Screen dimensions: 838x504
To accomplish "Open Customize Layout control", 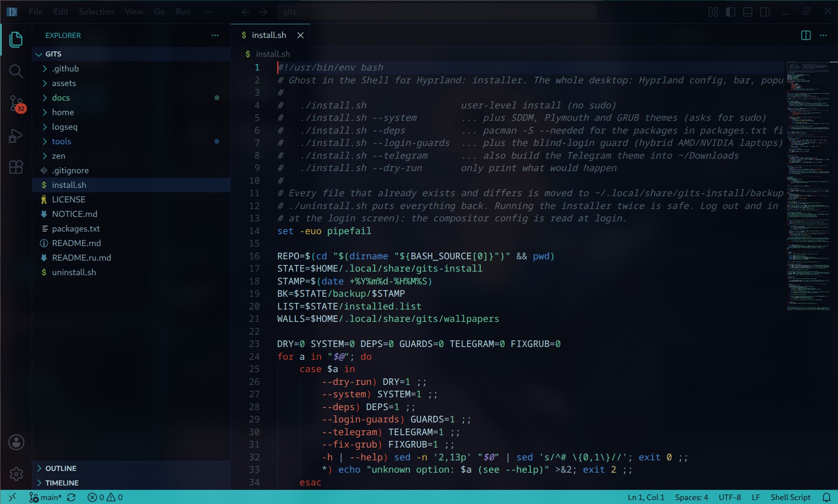I will pyautogui.click(x=713, y=12).
